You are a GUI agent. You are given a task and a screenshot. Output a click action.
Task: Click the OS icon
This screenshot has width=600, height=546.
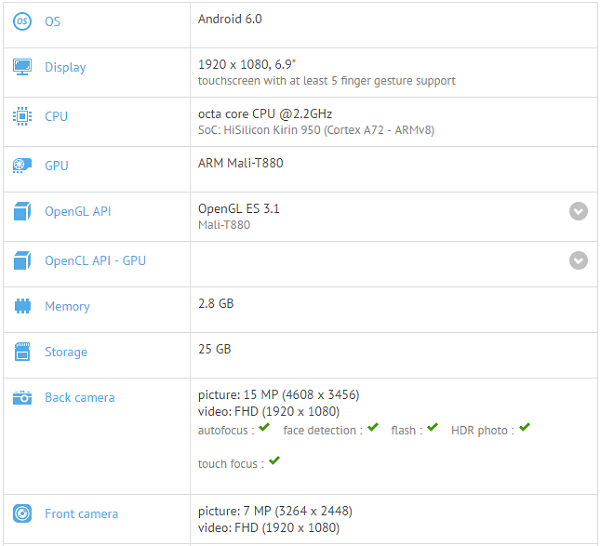pos(22,21)
